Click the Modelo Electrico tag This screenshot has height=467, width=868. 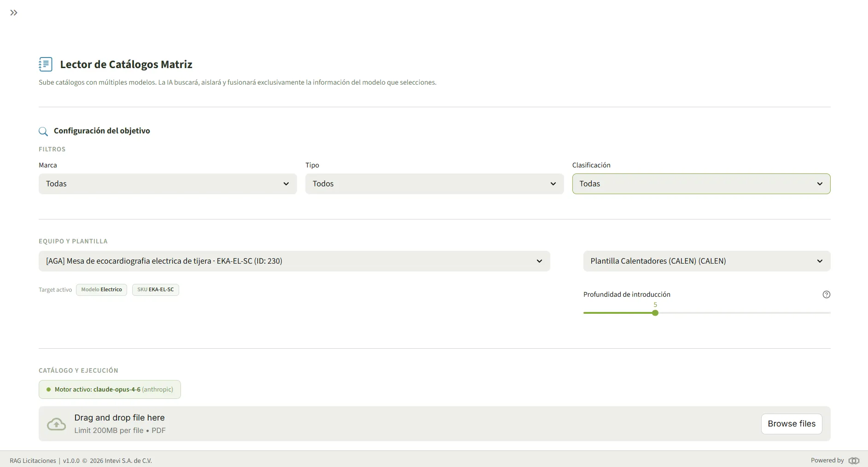[x=101, y=289]
